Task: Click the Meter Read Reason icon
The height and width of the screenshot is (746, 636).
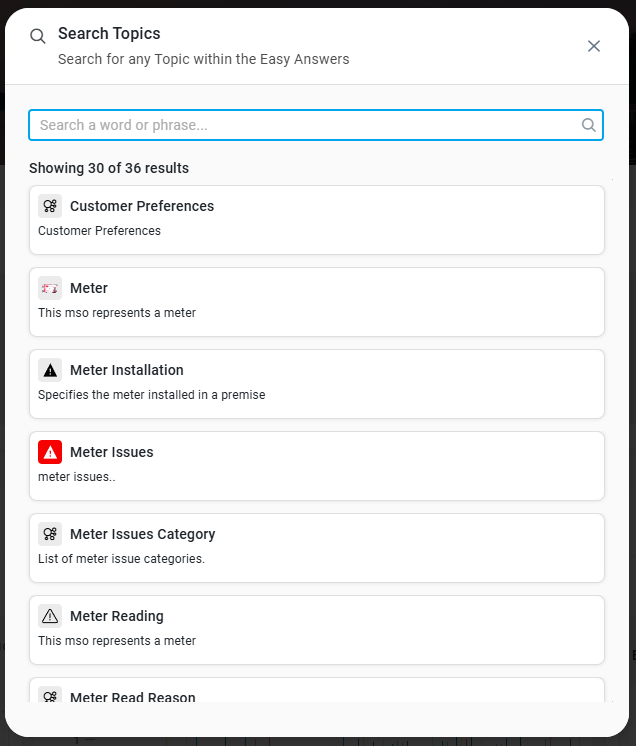Action: pyautogui.click(x=50, y=695)
